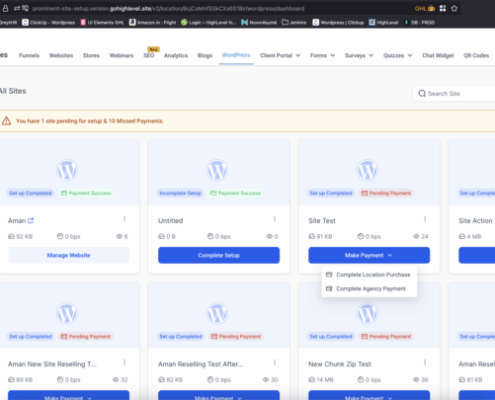The image size is (495, 400).
Task: Click the external link icon beside Aman
Action: pos(31,220)
